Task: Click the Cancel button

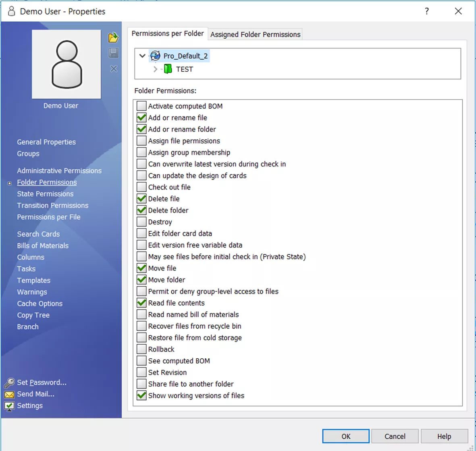Action: pos(395,436)
